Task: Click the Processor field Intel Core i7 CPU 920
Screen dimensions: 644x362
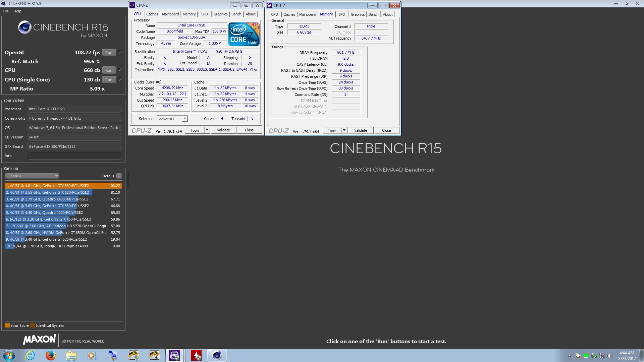Action: (74, 109)
